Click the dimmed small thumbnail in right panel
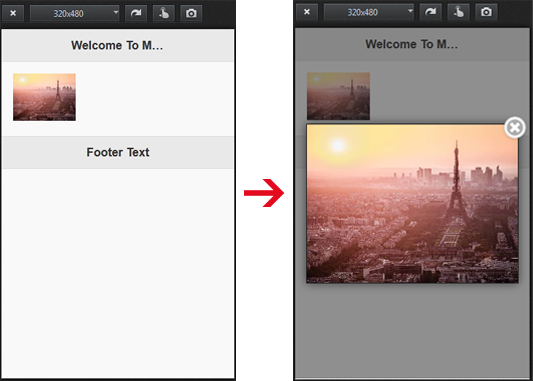The height and width of the screenshot is (381, 533). (x=338, y=96)
